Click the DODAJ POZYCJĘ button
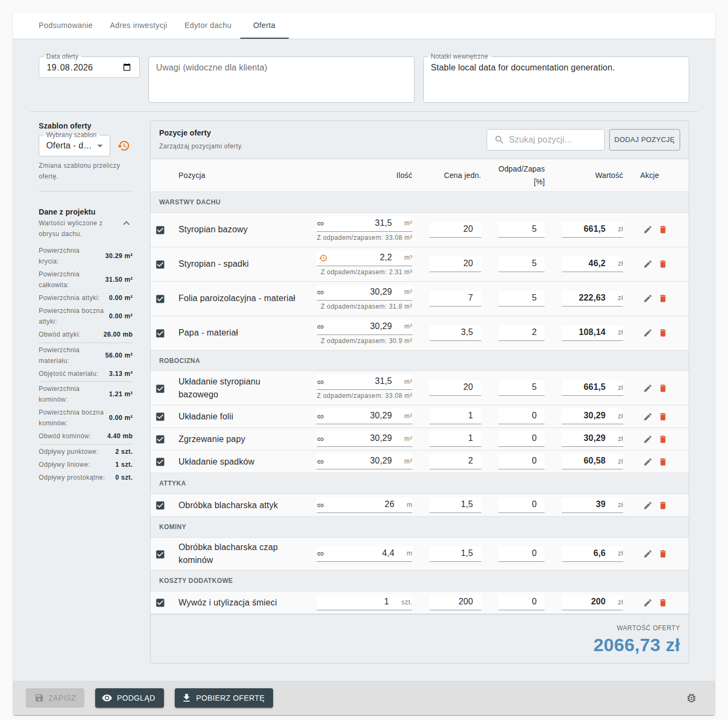Viewport: 728px width, 720px height. [x=644, y=140]
